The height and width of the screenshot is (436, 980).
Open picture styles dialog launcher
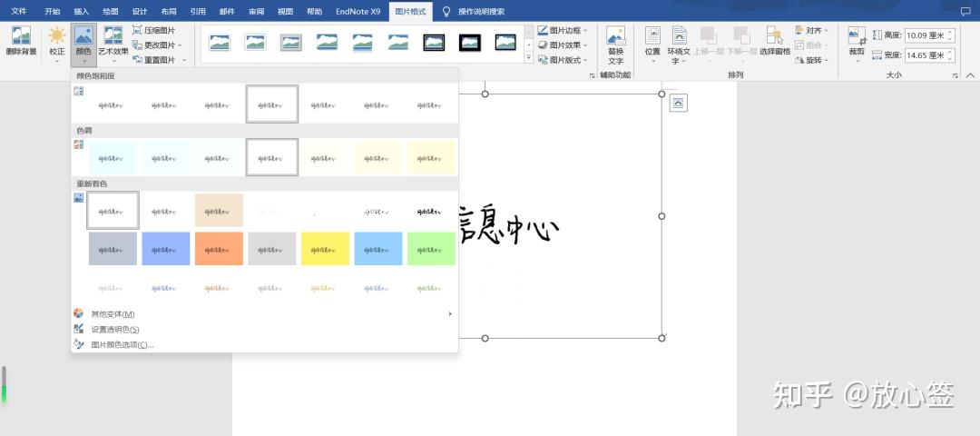tap(592, 75)
